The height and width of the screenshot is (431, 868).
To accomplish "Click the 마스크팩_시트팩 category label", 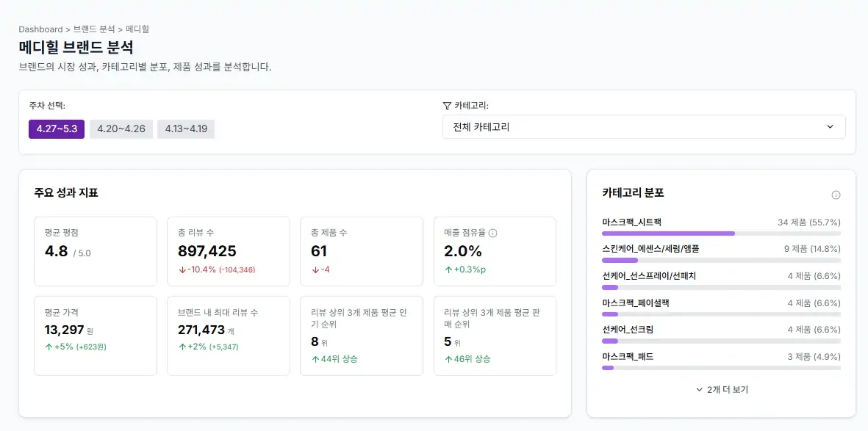I will 631,222.
